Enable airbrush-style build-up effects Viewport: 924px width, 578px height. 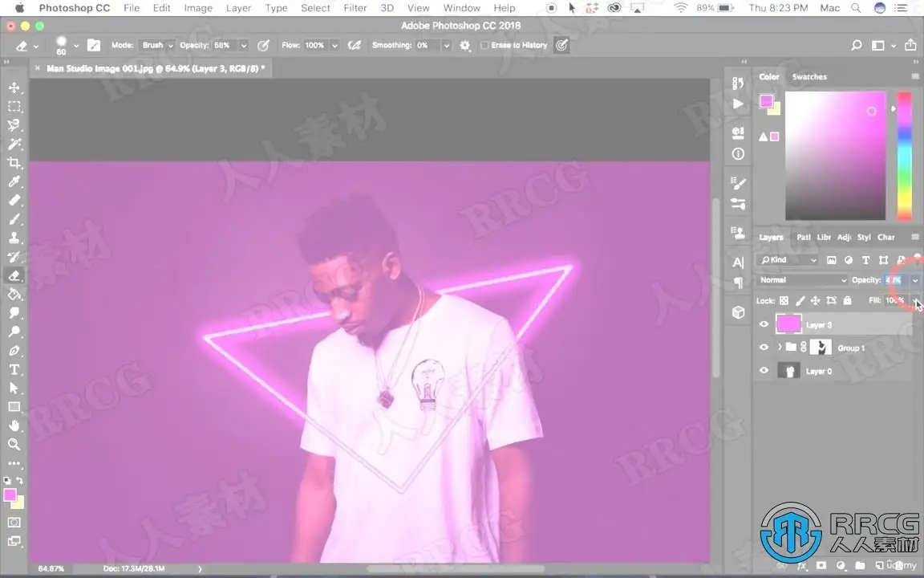tap(355, 46)
